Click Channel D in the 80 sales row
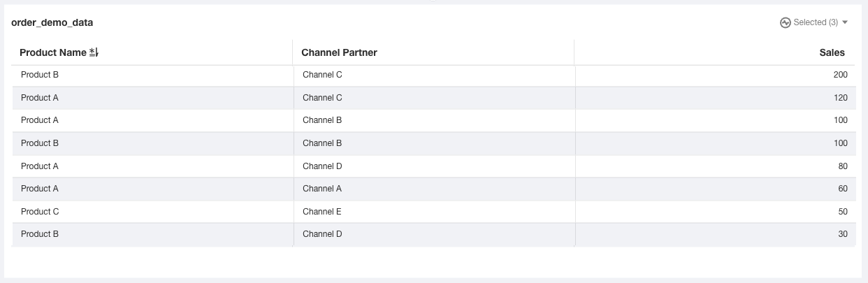Screen dimensions: 868x283 tap(322, 166)
